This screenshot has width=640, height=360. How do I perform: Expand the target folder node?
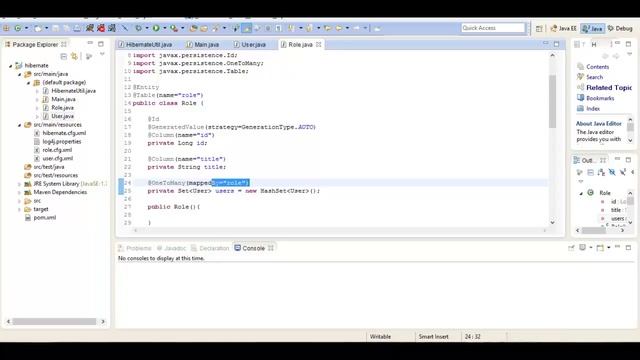[x=20, y=209]
